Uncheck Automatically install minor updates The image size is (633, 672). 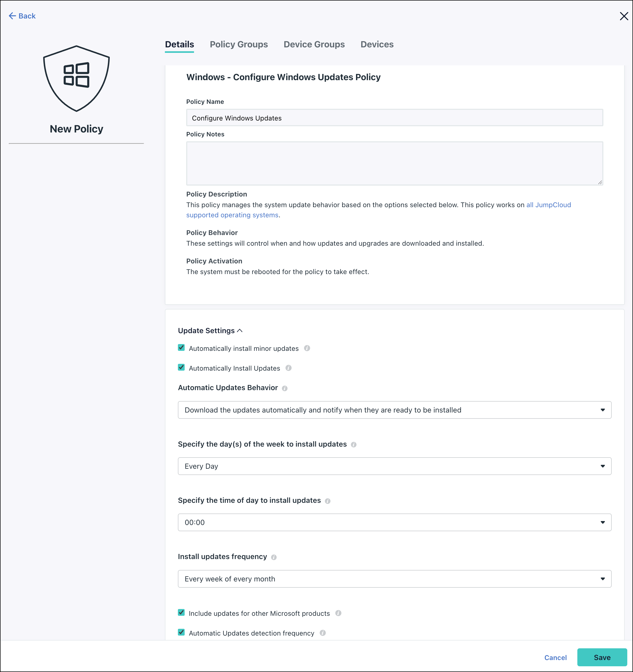pyautogui.click(x=181, y=348)
